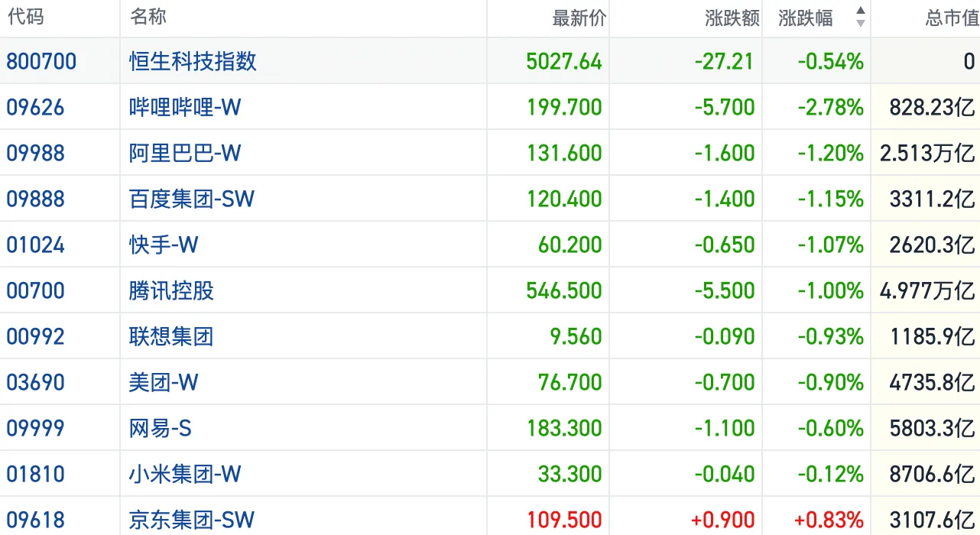
Task: Select the 百度集团-SW stock name
Action: (x=191, y=199)
